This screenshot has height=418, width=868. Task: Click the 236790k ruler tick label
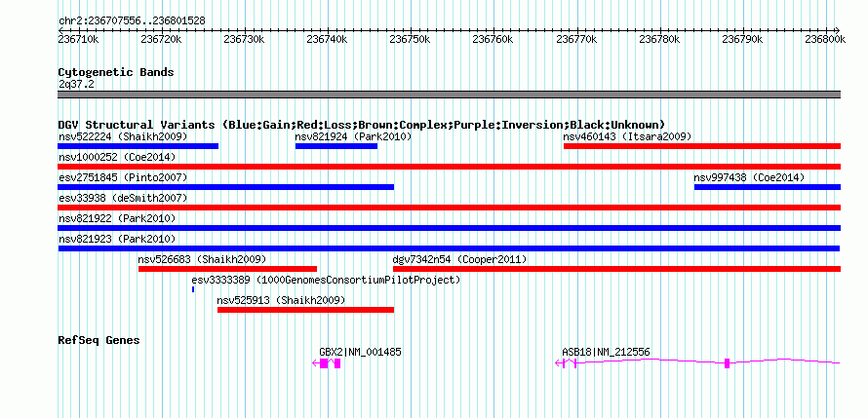click(742, 39)
